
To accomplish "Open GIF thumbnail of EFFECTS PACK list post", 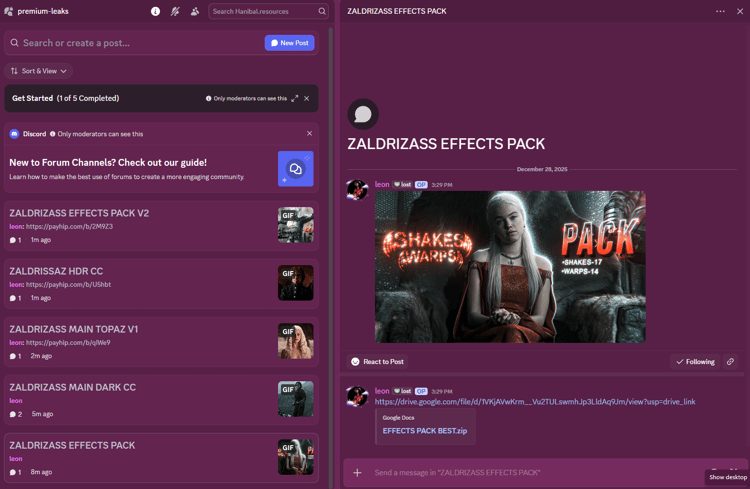I will point(296,457).
